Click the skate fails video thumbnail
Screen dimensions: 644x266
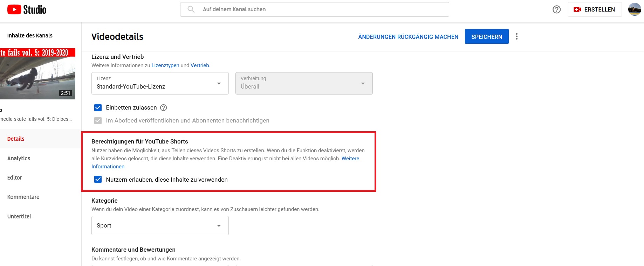(x=37, y=74)
